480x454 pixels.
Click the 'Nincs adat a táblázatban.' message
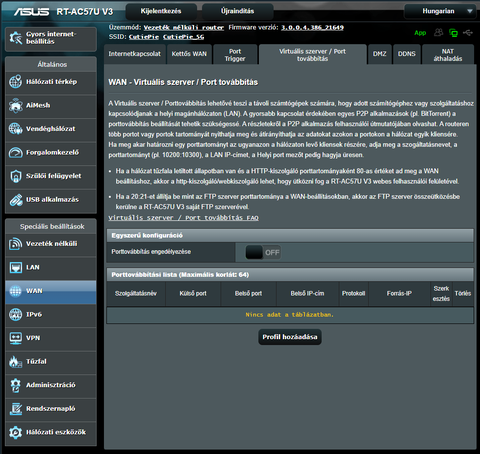click(x=290, y=315)
